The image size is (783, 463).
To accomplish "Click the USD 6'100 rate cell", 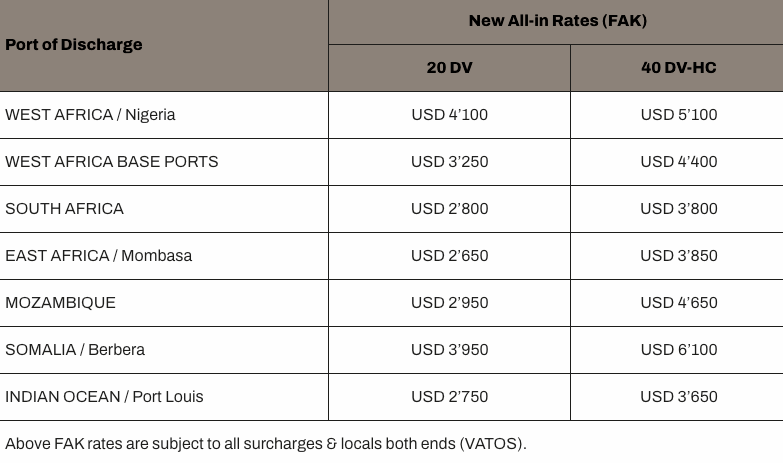I will (x=678, y=350).
